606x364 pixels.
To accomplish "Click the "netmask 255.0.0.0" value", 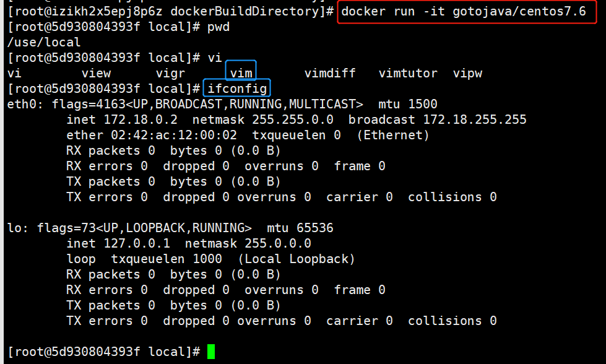I will (248, 243).
